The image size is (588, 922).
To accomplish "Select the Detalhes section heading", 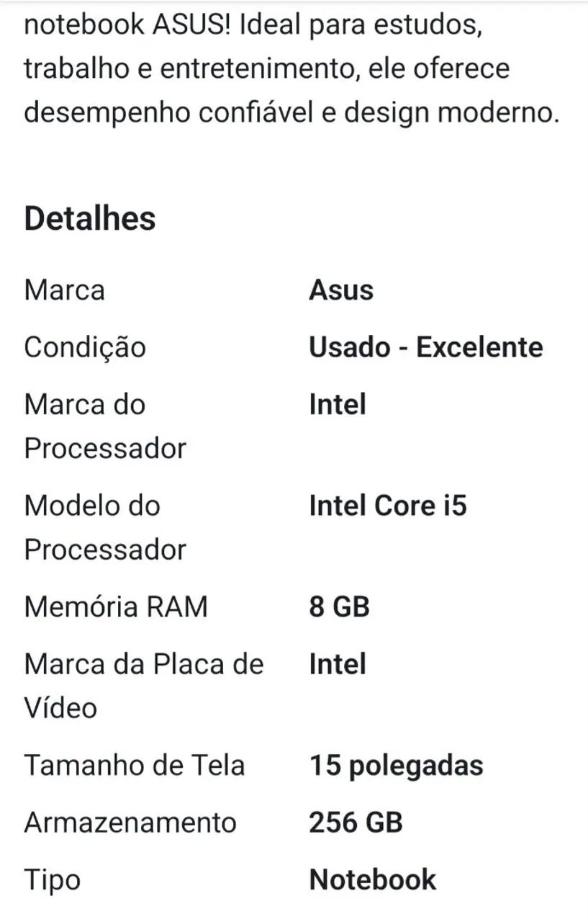I will (x=90, y=219).
